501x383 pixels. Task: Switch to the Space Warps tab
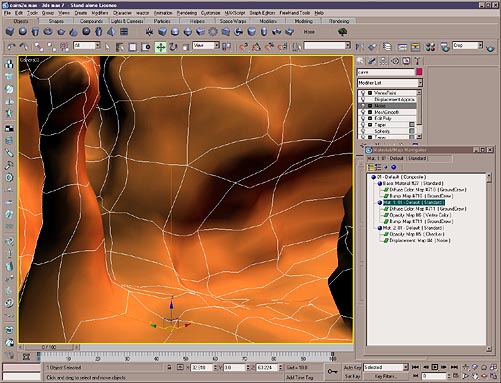pos(233,21)
